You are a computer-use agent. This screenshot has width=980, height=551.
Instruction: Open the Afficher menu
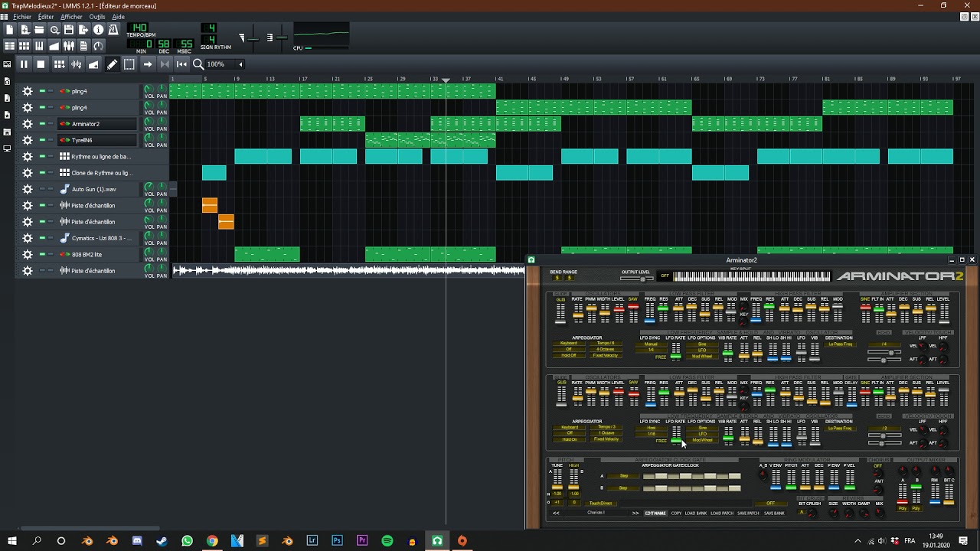[71, 17]
